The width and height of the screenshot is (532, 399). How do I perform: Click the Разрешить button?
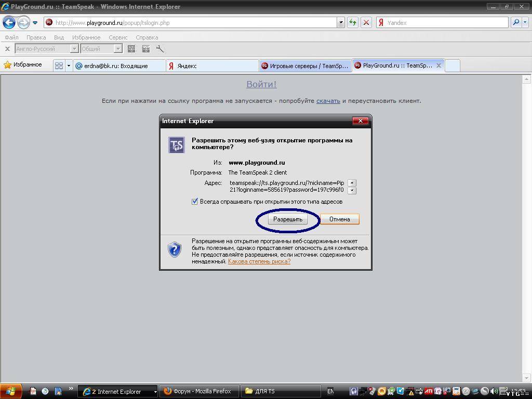tap(288, 219)
